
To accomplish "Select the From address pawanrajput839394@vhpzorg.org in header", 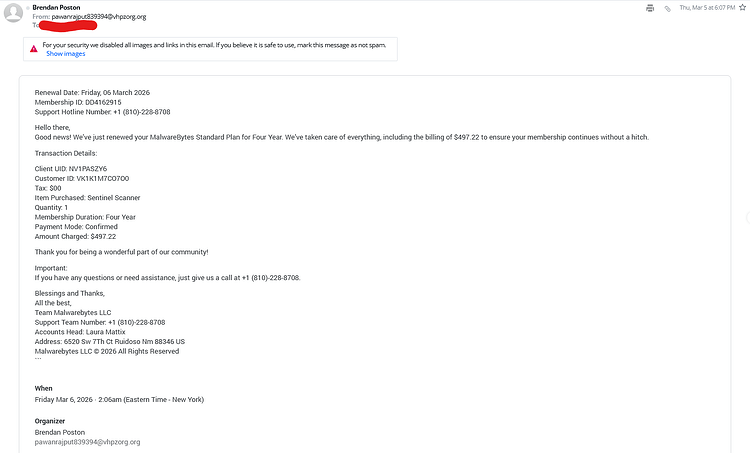I will (99, 16).
